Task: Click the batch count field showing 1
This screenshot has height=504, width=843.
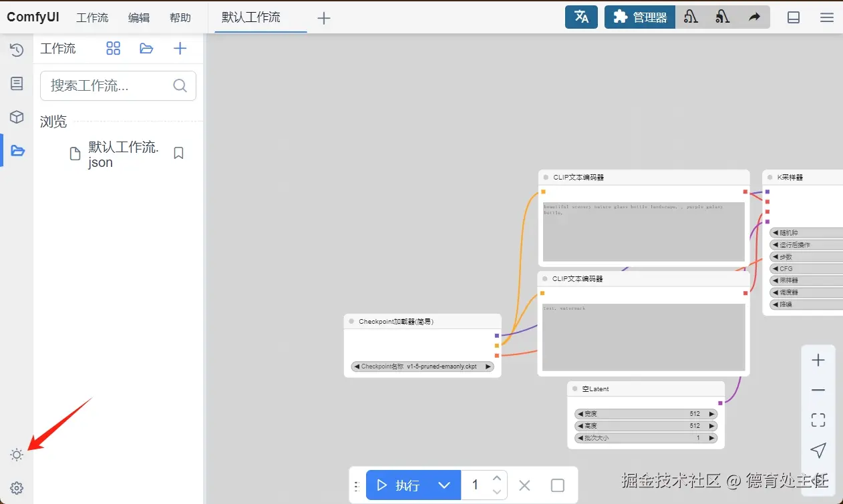Action: tap(477, 485)
